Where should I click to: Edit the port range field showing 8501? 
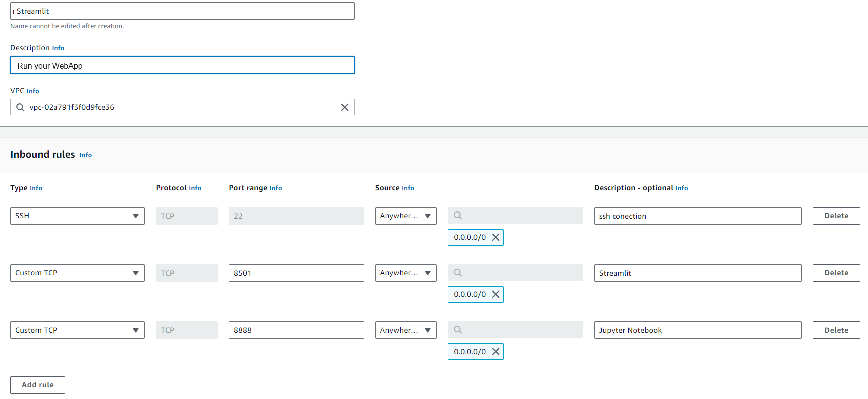(297, 273)
